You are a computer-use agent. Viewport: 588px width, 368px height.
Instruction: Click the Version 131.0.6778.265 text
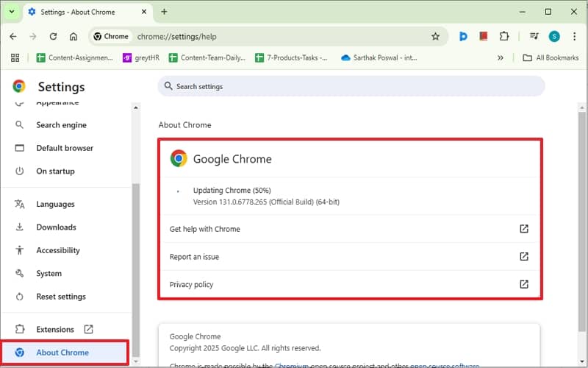point(266,202)
